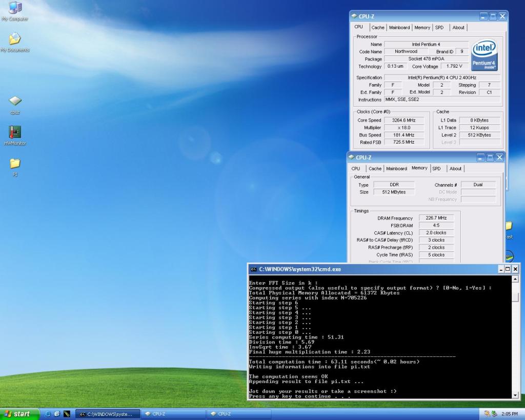Open SPD tab in top CPU-Z window
Viewport: 525px width, 420px height.
(439, 28)
